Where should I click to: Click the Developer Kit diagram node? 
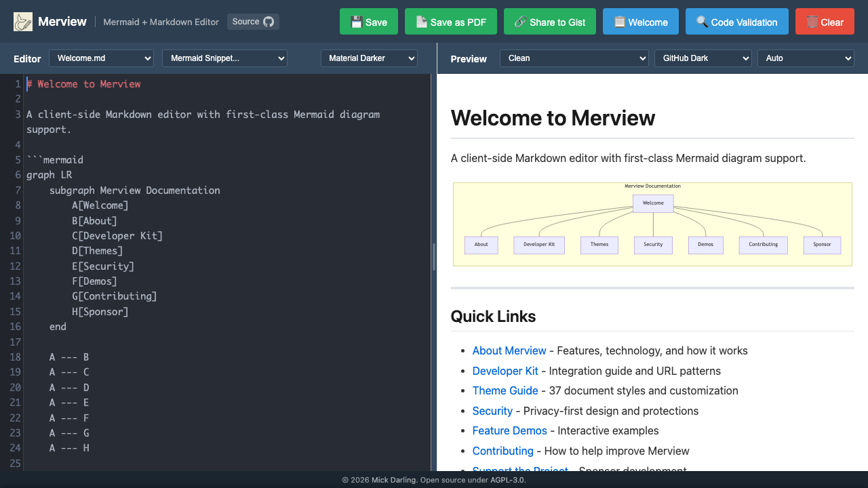click(x=539, y=245)
